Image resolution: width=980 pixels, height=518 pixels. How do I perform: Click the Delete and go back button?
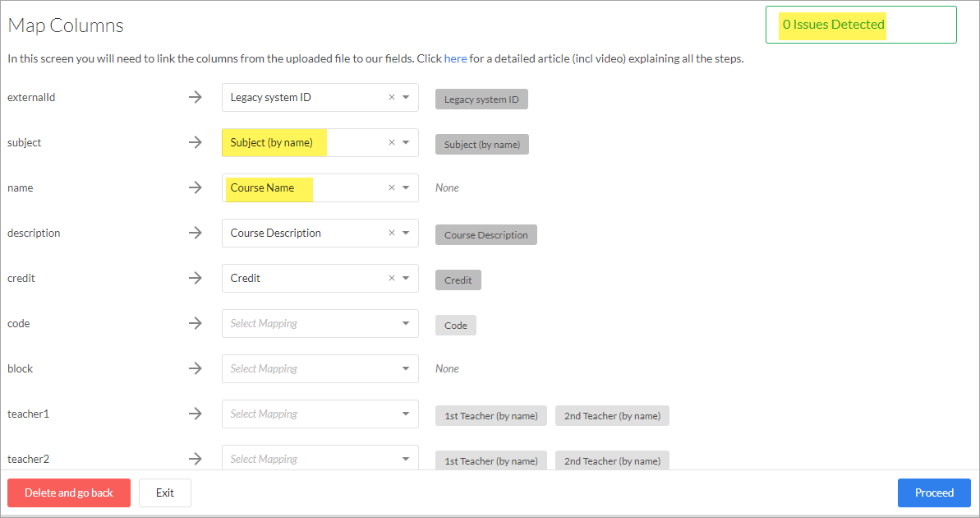click(69, 493)
